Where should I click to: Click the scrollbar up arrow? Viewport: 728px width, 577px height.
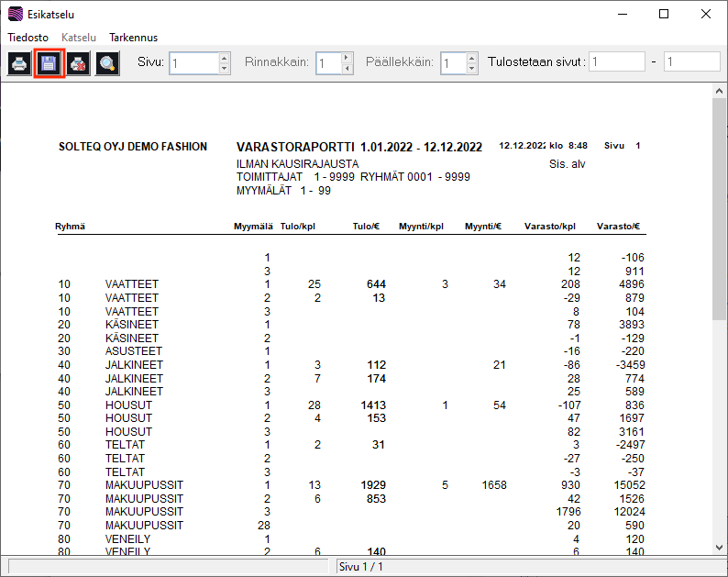720,91
